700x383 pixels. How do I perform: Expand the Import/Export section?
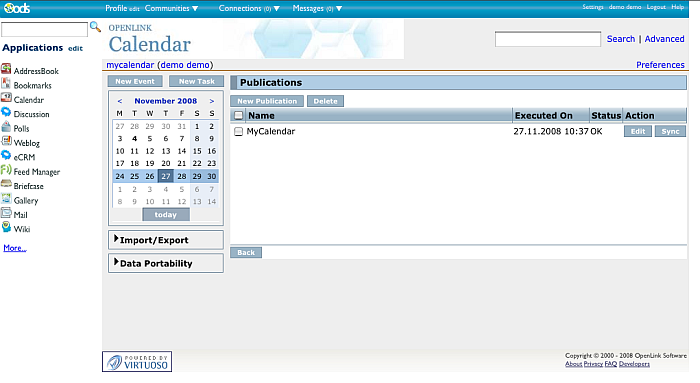point(166,240)
